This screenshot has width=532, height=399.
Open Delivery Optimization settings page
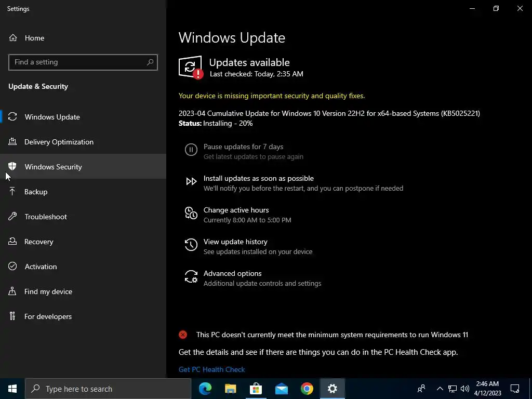pyautogui.click(x=83, y=142)
